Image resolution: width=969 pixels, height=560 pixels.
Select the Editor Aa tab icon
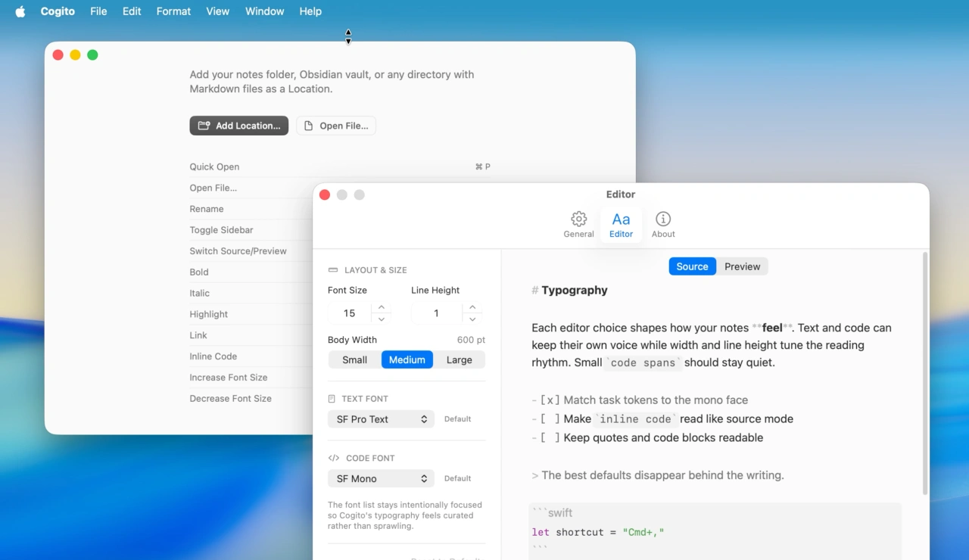click(621, 224)
